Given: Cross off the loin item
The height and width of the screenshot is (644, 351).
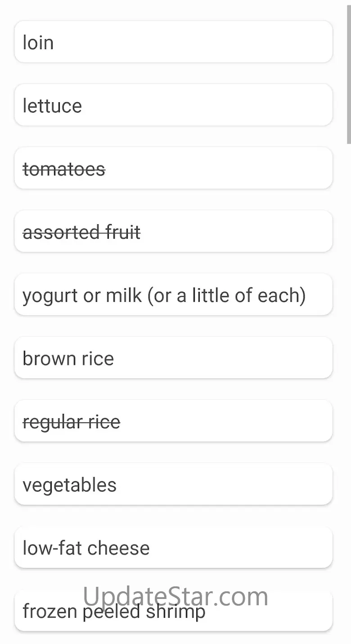Looking at the screenshot, I should coord(38,43).
